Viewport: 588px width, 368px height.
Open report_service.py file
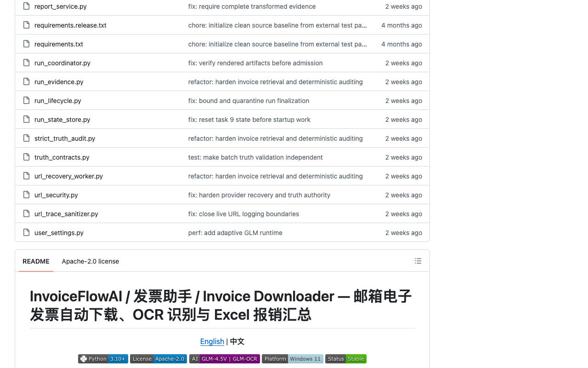coord(61,6)
